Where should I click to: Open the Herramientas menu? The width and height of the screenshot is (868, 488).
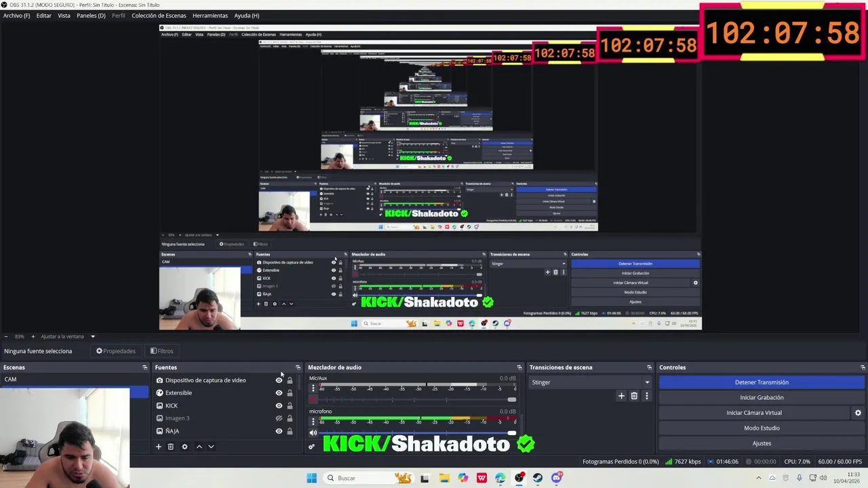pyautogui.click(x=210, y=16)
